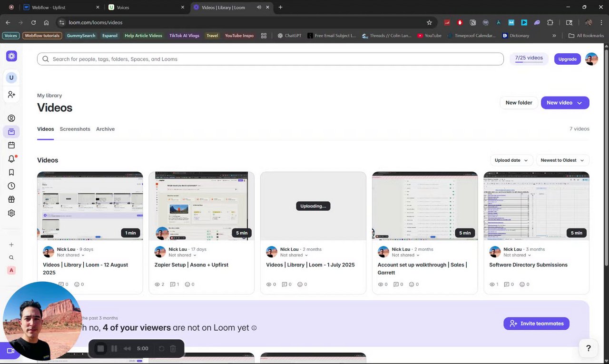Expand Not shared on Software Directory video
Image resolution: width=609 pixels, height=364 pixels.
517,255
